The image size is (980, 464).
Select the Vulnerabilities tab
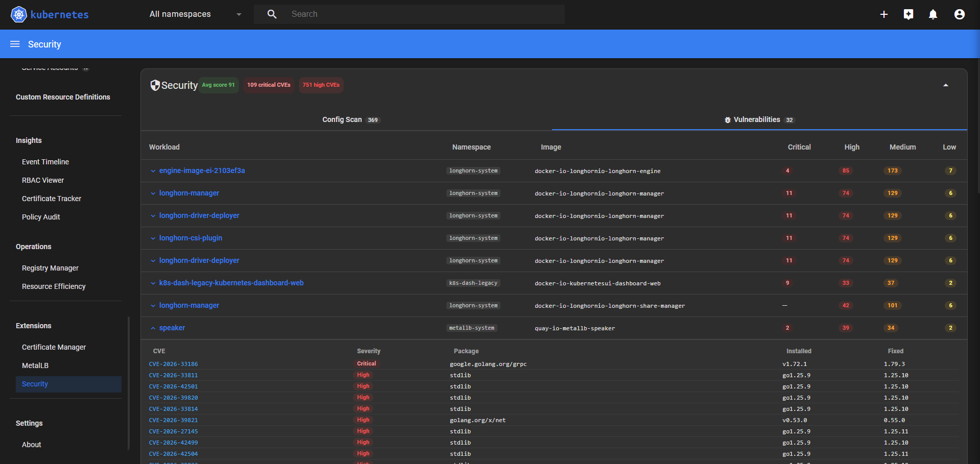click(x=759, y=119)
